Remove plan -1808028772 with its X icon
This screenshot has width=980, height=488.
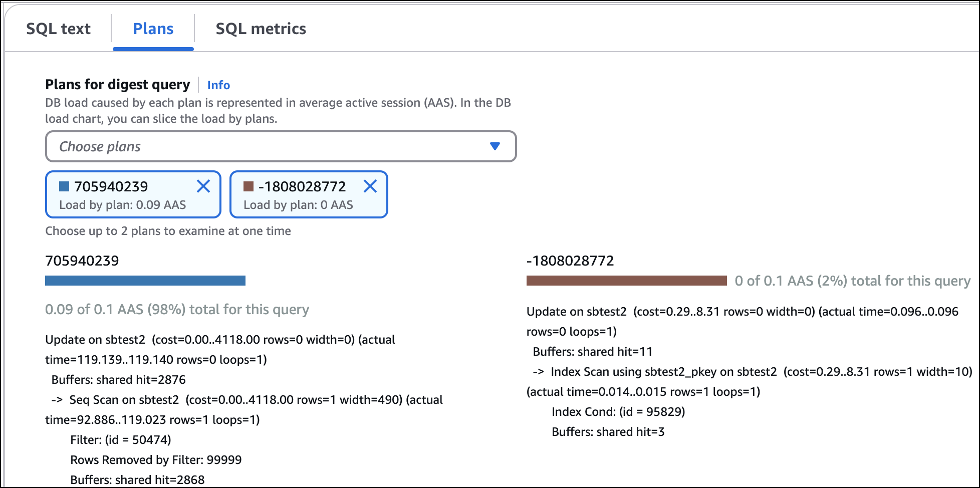pyautogui.click(x=370, y=186)
